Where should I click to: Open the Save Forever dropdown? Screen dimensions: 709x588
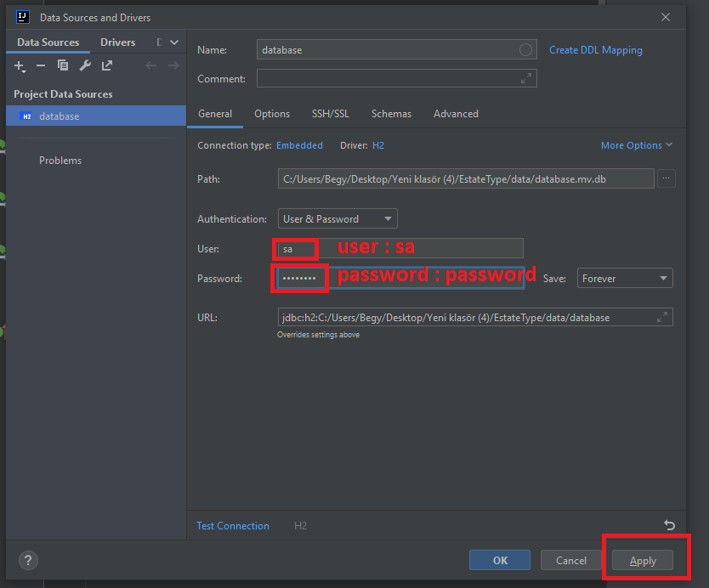[x=625, y=279]
